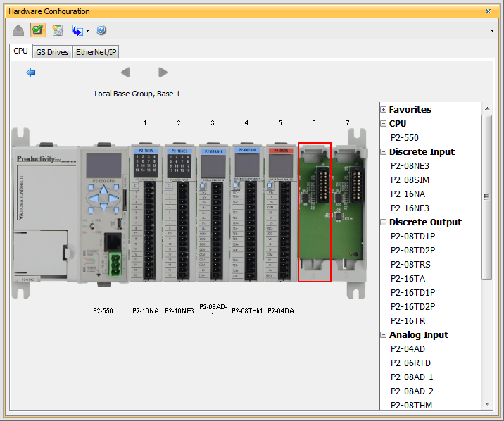504x421 pixels.
Task: Collapse the Analog Input category
Action: coord(384,335)
